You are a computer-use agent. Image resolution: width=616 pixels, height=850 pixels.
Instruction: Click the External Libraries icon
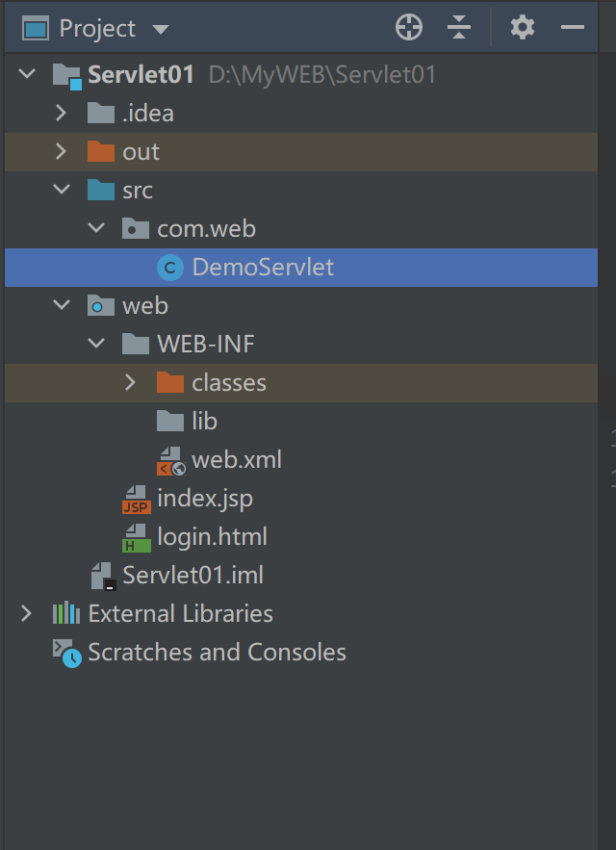(64, 613)
